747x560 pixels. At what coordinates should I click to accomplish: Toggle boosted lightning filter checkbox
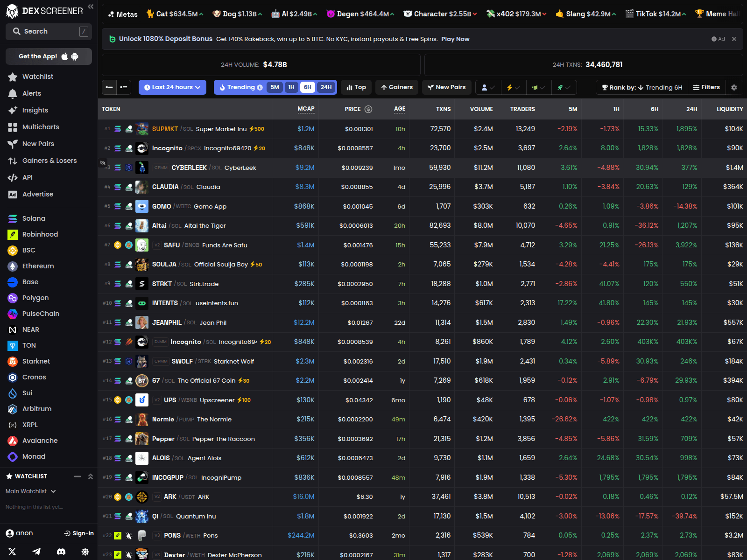click(x=514, y=87)
